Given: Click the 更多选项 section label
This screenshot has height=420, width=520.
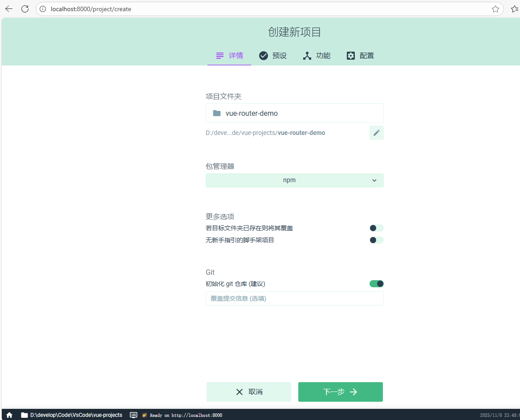Looking at the screenshot, I should click(220, 216).
